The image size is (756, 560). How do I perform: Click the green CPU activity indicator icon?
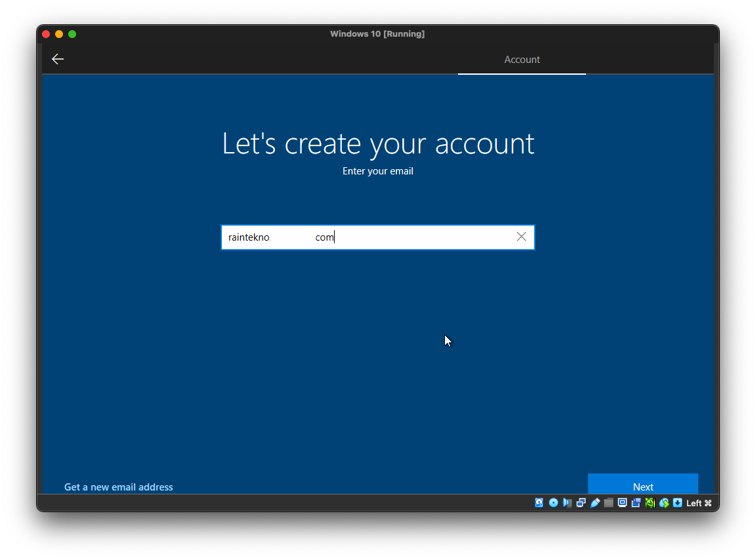[x=650, y=503]
